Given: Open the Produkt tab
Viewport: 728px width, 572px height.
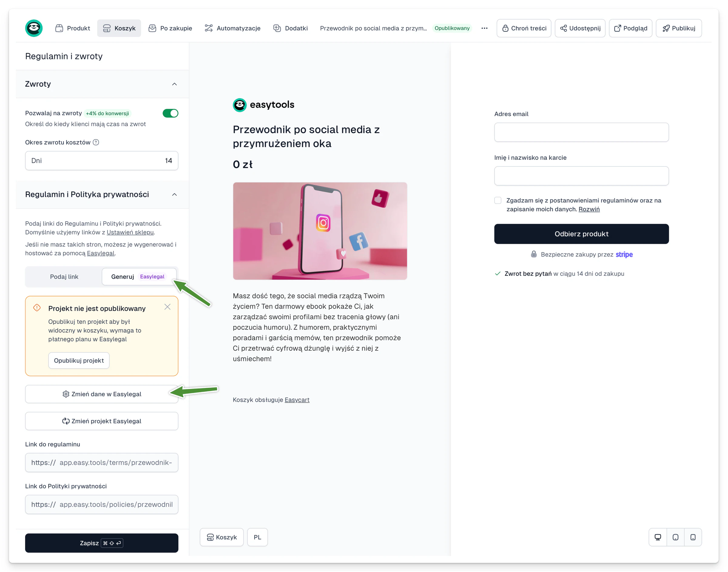Looking at the screenshot, I should (x=72, y=28).
